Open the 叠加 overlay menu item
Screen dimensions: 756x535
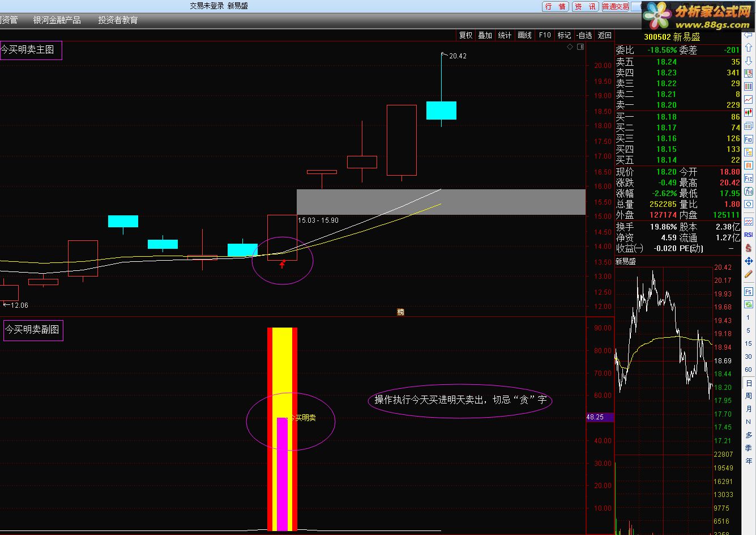pos(485,35)
